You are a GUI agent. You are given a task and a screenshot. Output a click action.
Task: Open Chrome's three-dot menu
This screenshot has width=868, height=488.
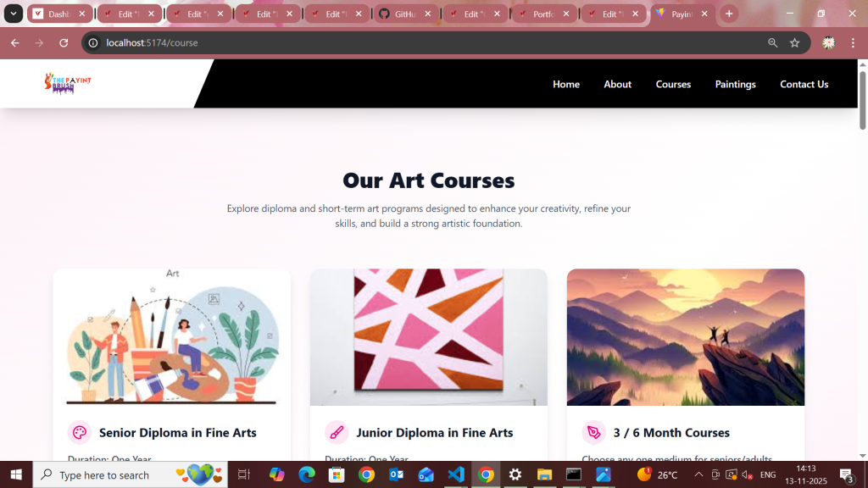click(853, 42)
